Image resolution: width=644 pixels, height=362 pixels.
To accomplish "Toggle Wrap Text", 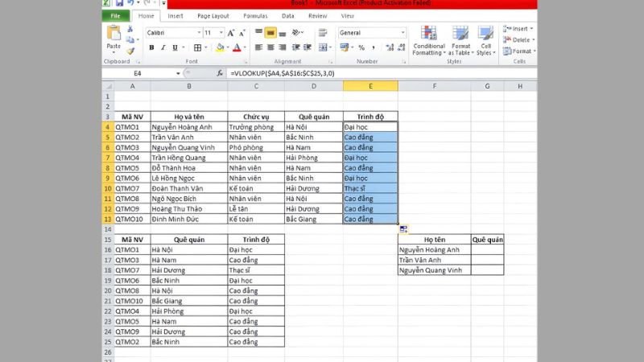I will point(323,32).
